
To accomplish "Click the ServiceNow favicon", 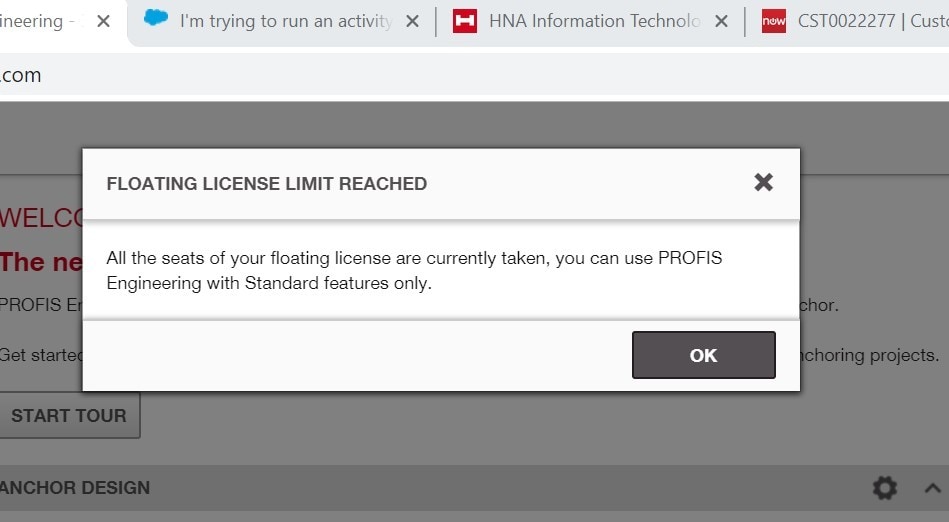I will point(773,21).
